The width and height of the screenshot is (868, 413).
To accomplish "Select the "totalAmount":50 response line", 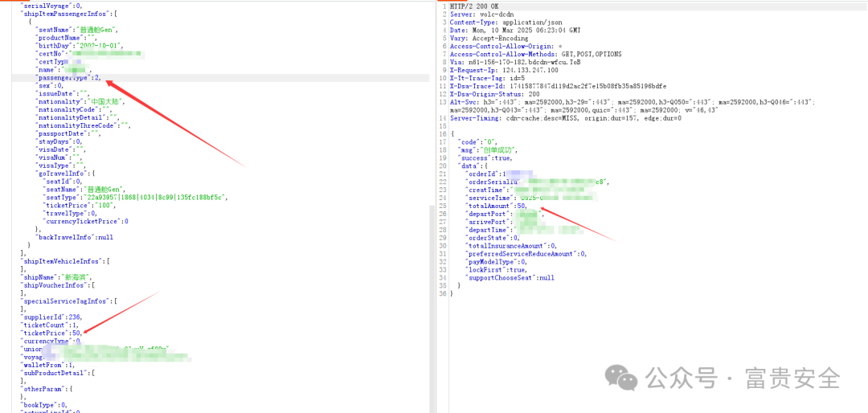I will [496, 206].
